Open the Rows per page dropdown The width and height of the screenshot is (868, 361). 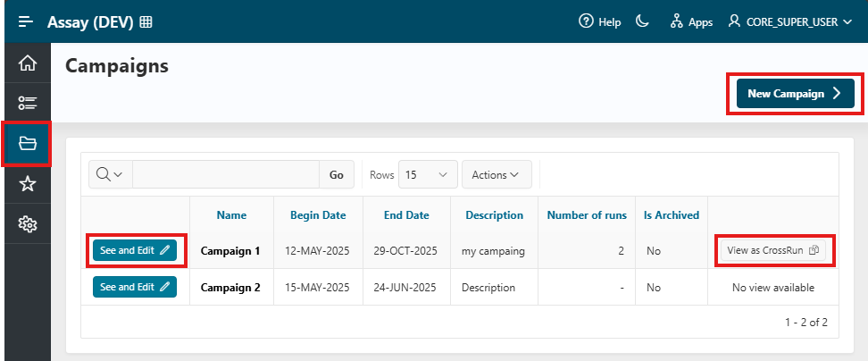[x=428, y=174]
